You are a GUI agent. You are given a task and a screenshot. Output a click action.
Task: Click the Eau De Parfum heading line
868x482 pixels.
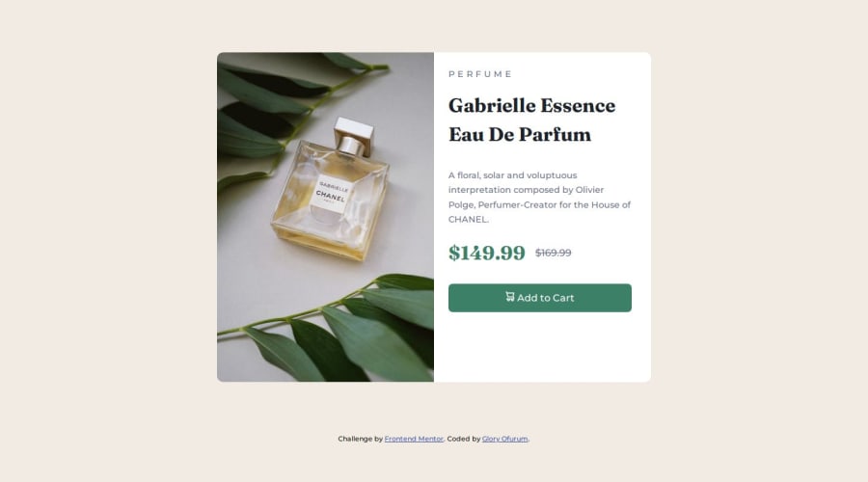point(519,134)
